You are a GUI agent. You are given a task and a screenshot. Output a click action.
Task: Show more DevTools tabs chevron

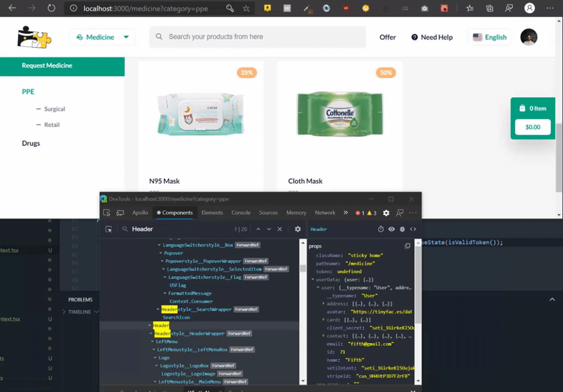click(x=346, y=213)
